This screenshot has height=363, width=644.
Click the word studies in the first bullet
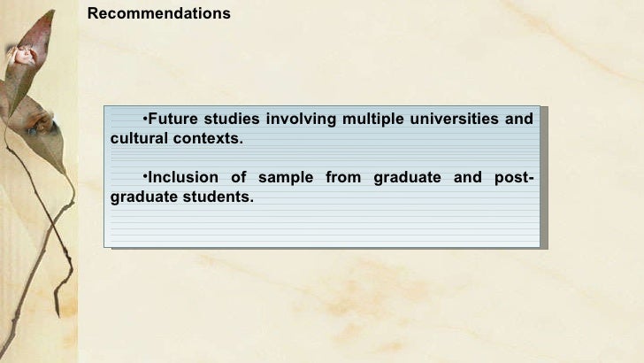click(232, 119)
